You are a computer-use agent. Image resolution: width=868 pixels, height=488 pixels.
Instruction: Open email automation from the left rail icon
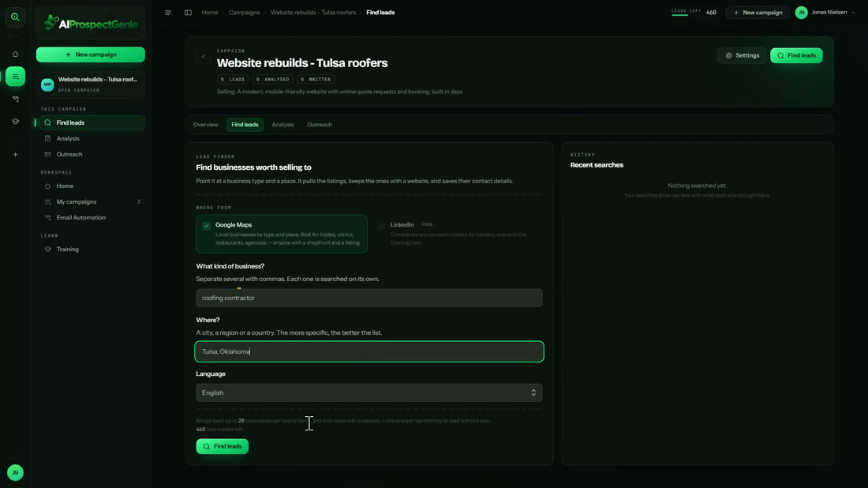[x=15, y=99]
